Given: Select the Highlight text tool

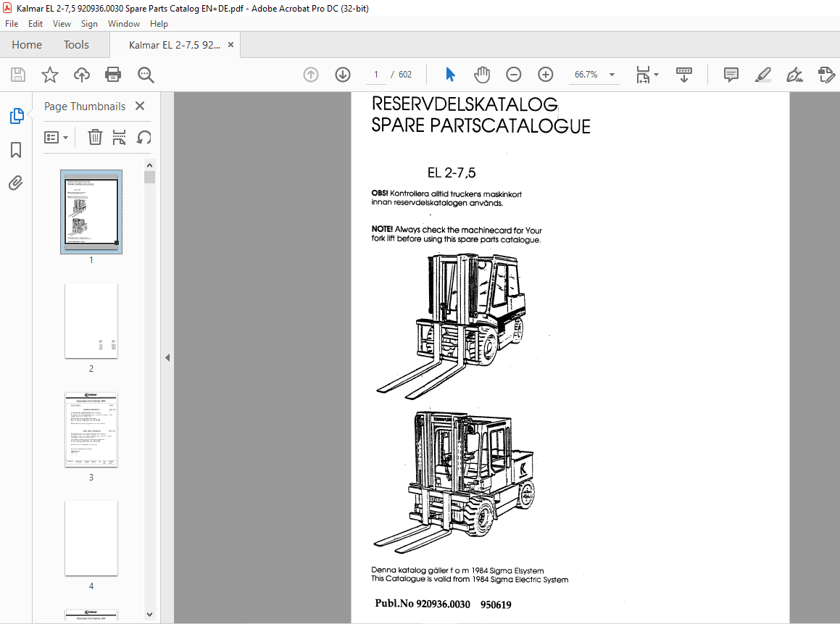Looking at the screenshot, I should [x=762, y=74].
